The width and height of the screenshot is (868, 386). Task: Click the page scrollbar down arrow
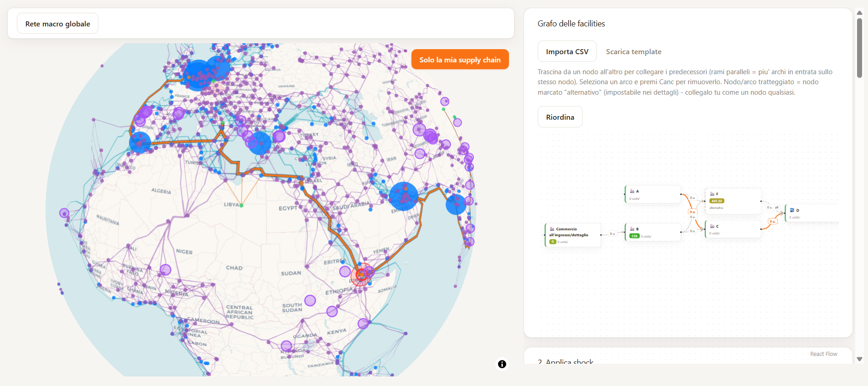pyautogui.click(x=859, y=359)
